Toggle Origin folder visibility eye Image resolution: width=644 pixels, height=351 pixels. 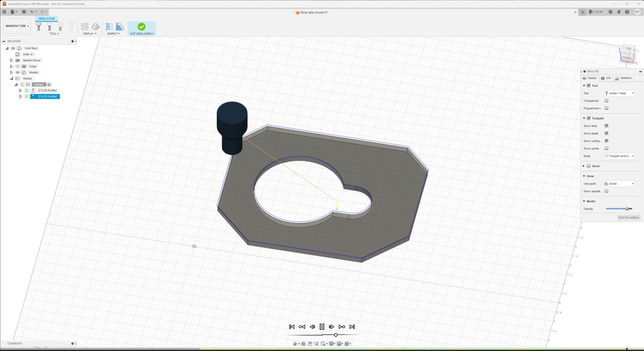(x=18, y=66)
